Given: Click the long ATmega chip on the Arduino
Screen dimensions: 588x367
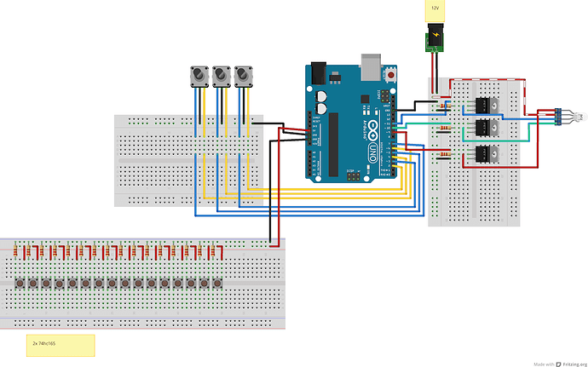Looking at the screenshot, I should [x=333, y=144].
